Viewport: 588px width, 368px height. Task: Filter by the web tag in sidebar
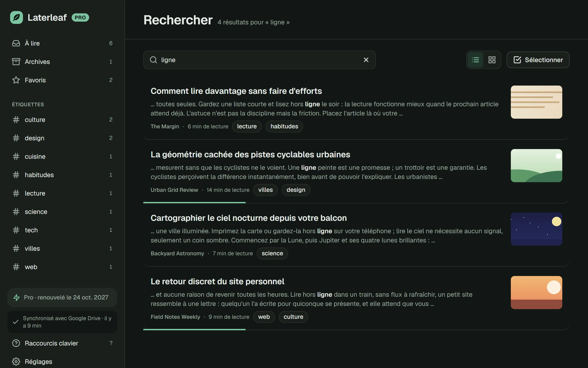coord(62,267)
